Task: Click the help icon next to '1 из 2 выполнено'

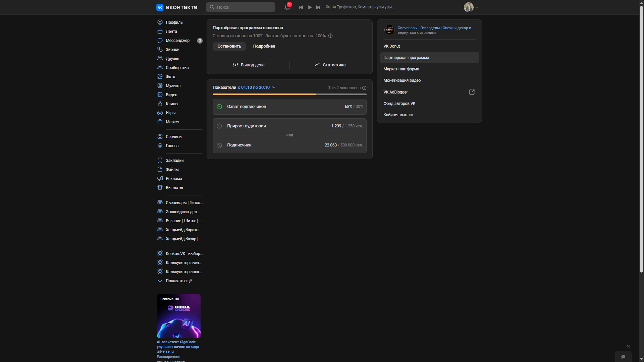Action: point(364,88)
